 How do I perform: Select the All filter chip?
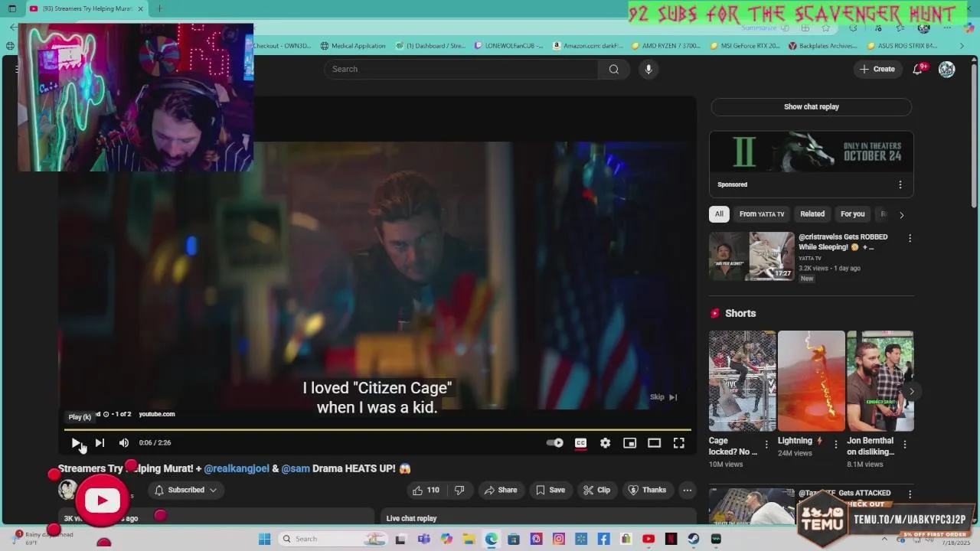click(719, 214)
